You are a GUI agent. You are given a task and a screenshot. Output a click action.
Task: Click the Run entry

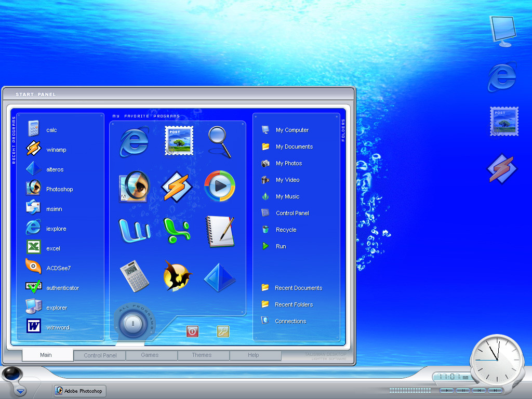(x=274, y=246)
